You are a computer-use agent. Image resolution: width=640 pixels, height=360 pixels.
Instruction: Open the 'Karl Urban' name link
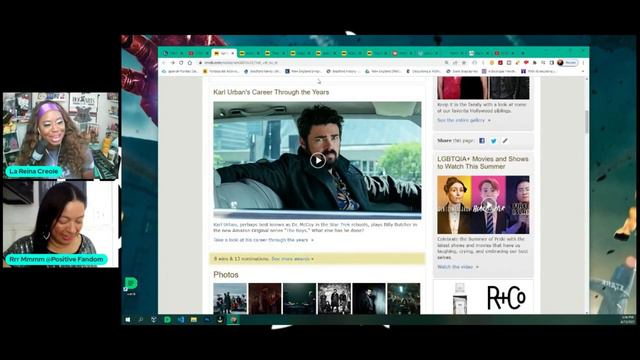point(225,224)
